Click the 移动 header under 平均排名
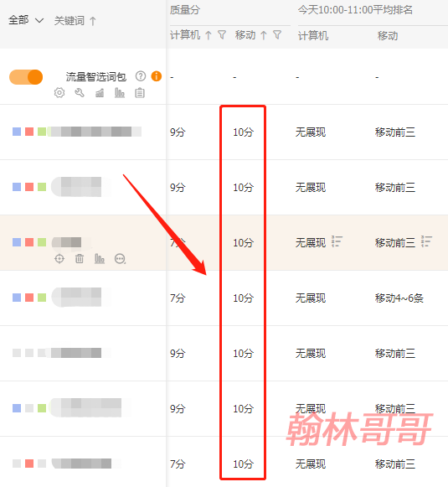 (388, 36)
